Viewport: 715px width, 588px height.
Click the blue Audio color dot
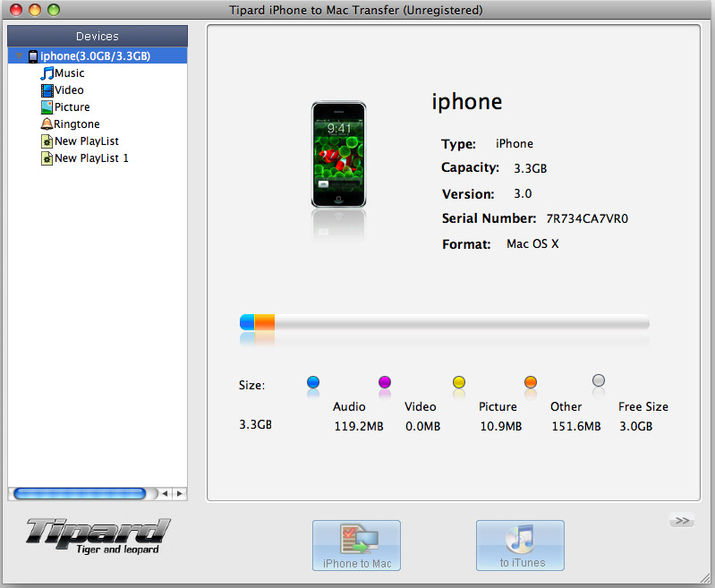click(313, 382)
